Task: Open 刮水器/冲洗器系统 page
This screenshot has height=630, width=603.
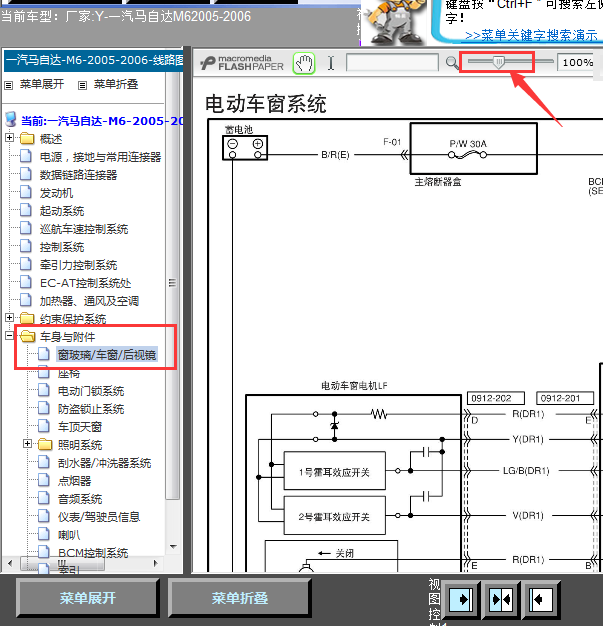Action: [x=104, y=463]
